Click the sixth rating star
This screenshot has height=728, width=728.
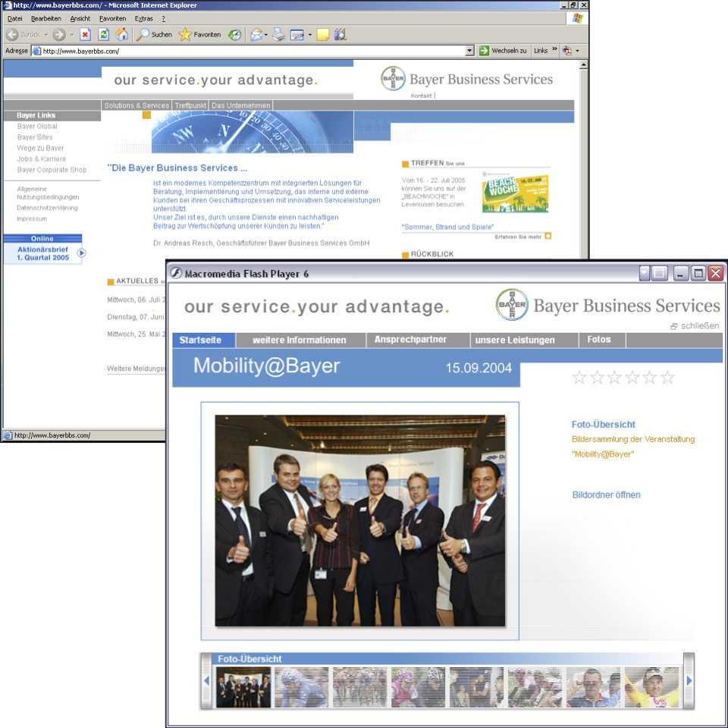(x=667, y=377)
